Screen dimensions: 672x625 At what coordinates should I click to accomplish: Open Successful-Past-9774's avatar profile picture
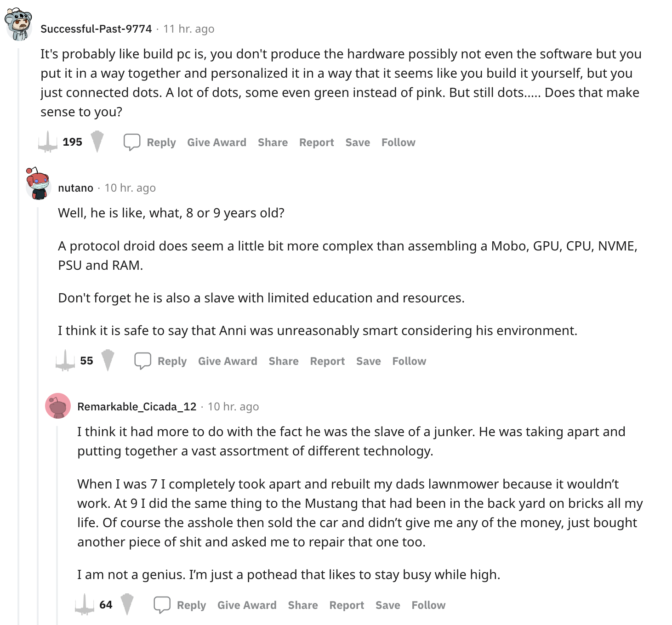[x=18, y=24]
